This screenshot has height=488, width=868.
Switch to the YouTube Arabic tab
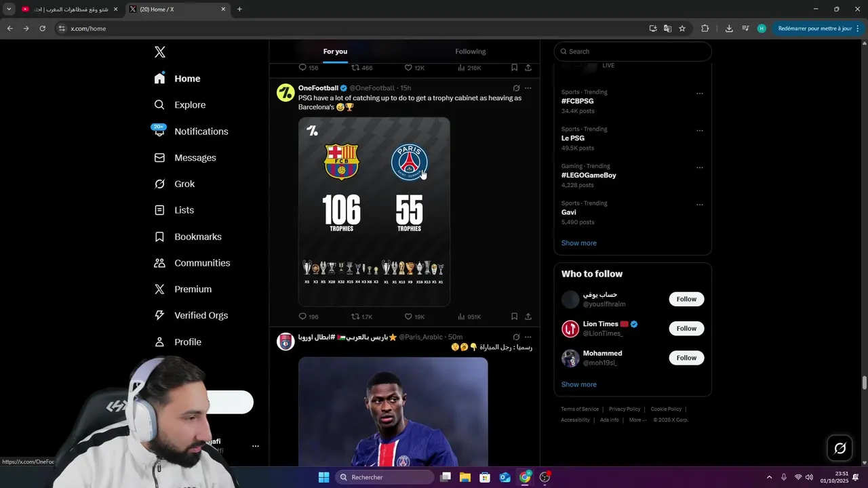[x=70, y=9]
